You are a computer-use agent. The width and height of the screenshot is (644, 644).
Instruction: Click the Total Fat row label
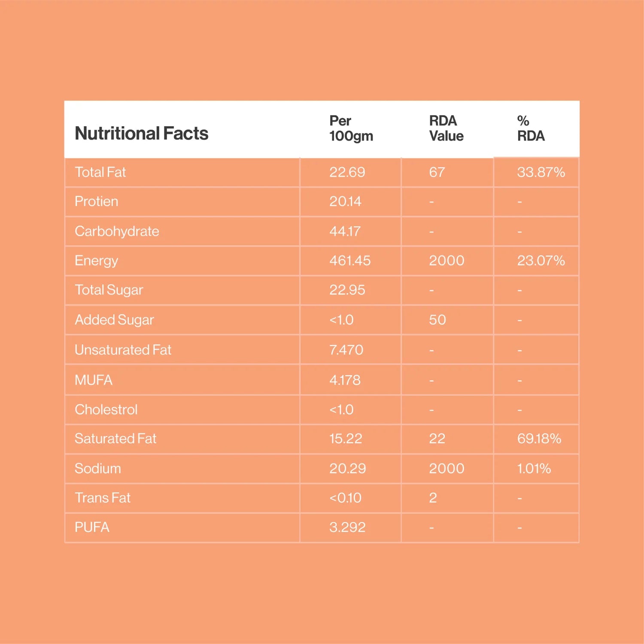100,172
